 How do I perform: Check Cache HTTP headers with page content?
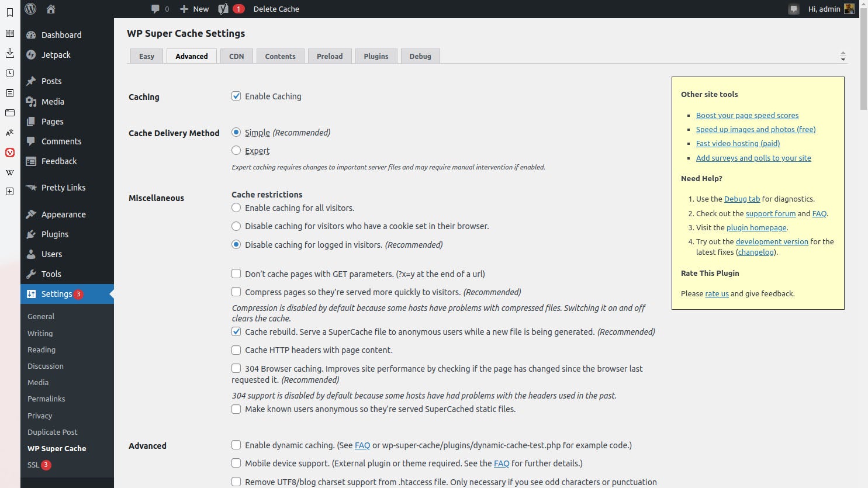[x=236, y=349]
